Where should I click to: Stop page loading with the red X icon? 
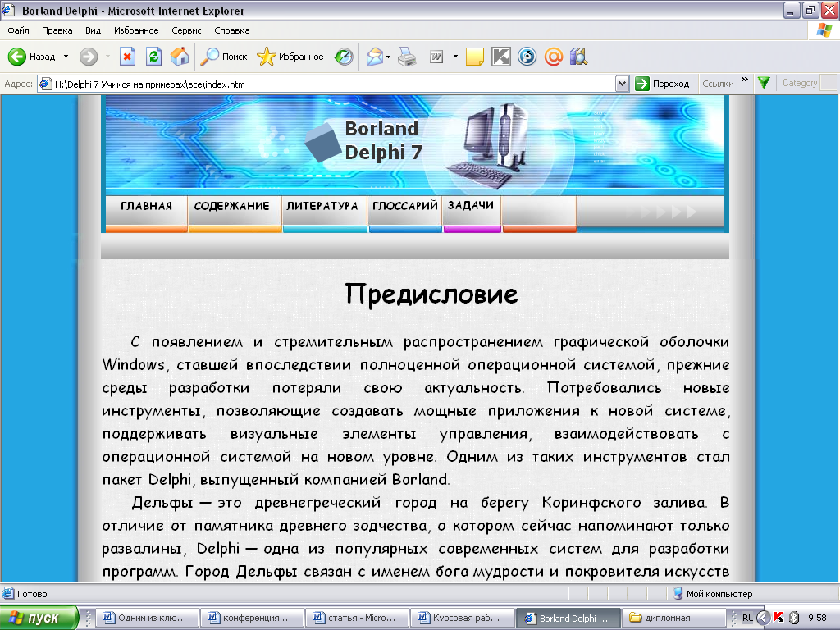coord(127,57)
